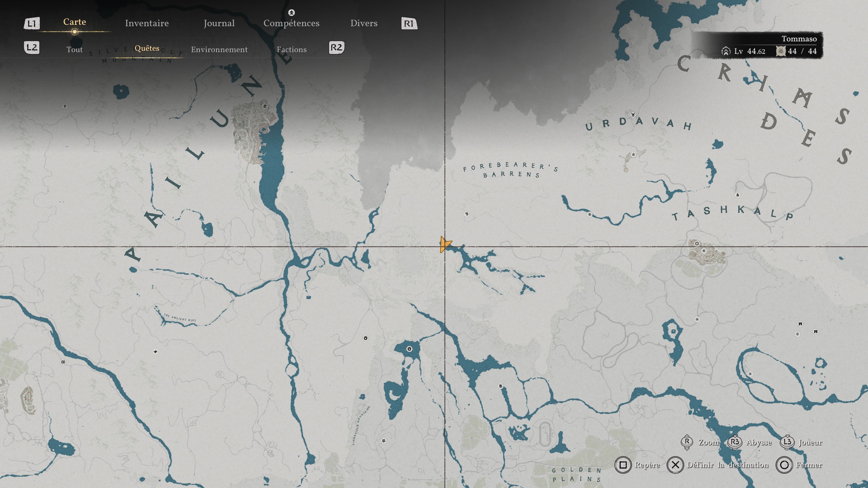Filter the map by Factions
The height and width of the screenshot is (488, 868).
pyautogui.click(x=292, y=49)
